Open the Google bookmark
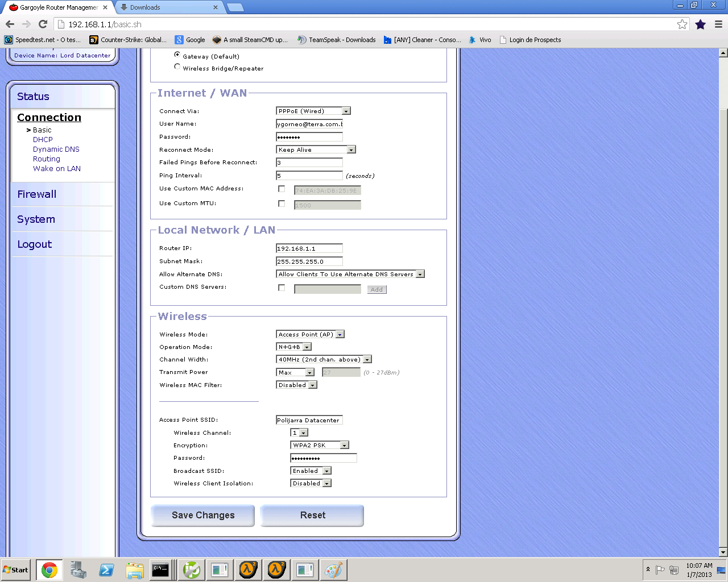Viewport: 728px width, 582px height. (x=190, y=40)
